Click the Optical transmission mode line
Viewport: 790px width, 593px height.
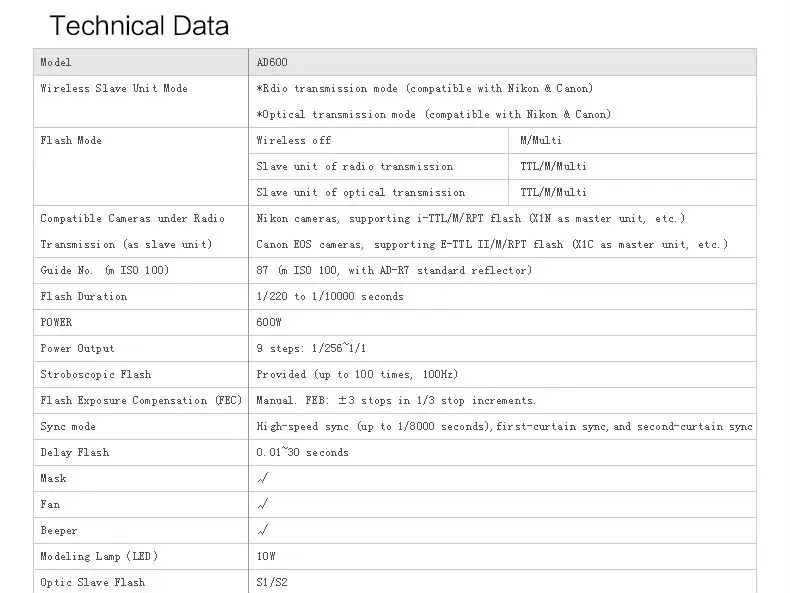click(x=433, y=114)
